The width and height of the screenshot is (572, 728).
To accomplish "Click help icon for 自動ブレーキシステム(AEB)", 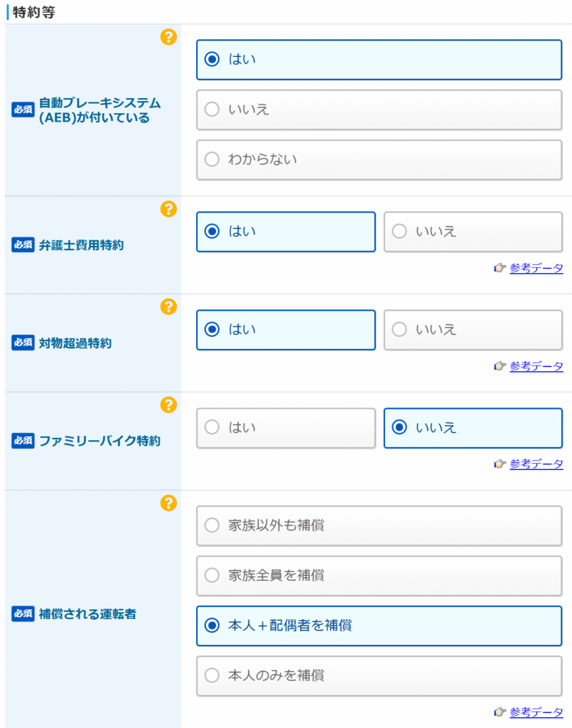I will pos(168,37).
